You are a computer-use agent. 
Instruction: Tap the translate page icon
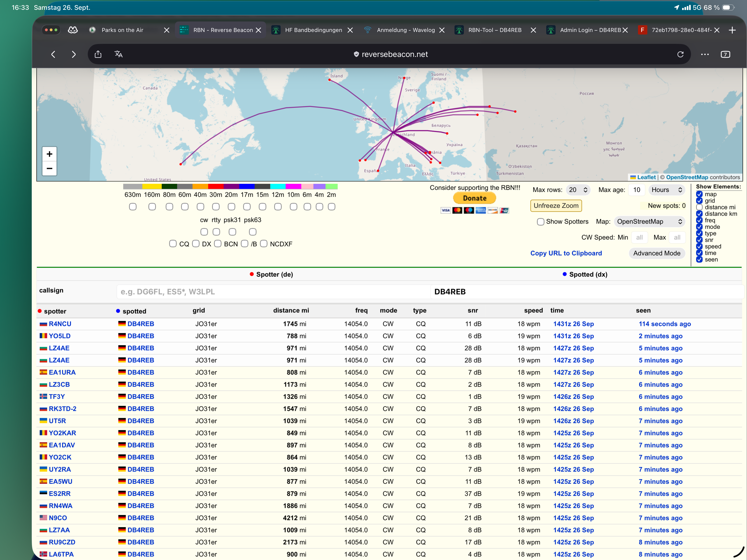point(119,54)
